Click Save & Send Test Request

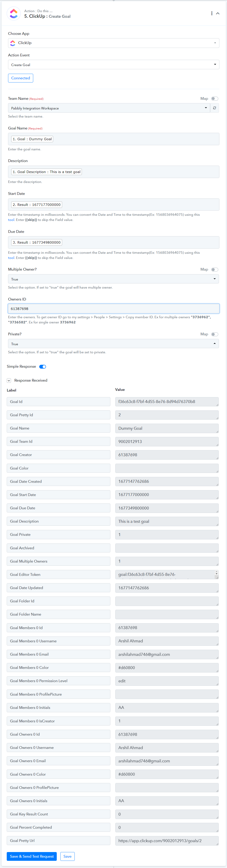click(32, 856)
